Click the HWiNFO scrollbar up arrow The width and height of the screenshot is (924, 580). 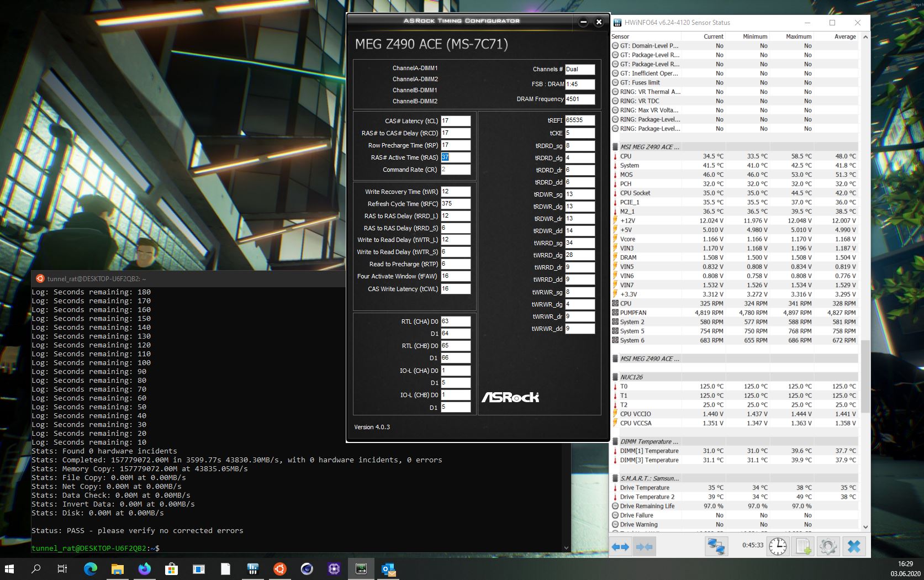(865, 37)
